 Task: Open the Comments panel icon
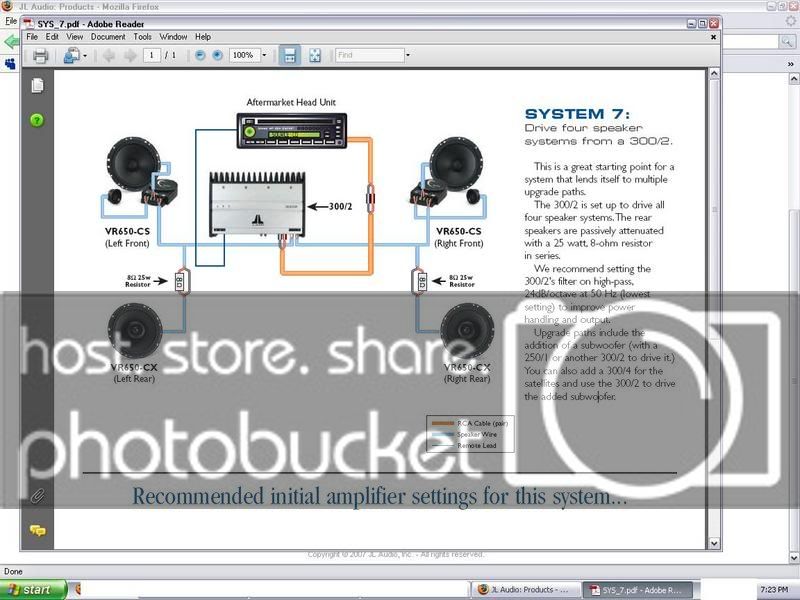tap(37, 531)
